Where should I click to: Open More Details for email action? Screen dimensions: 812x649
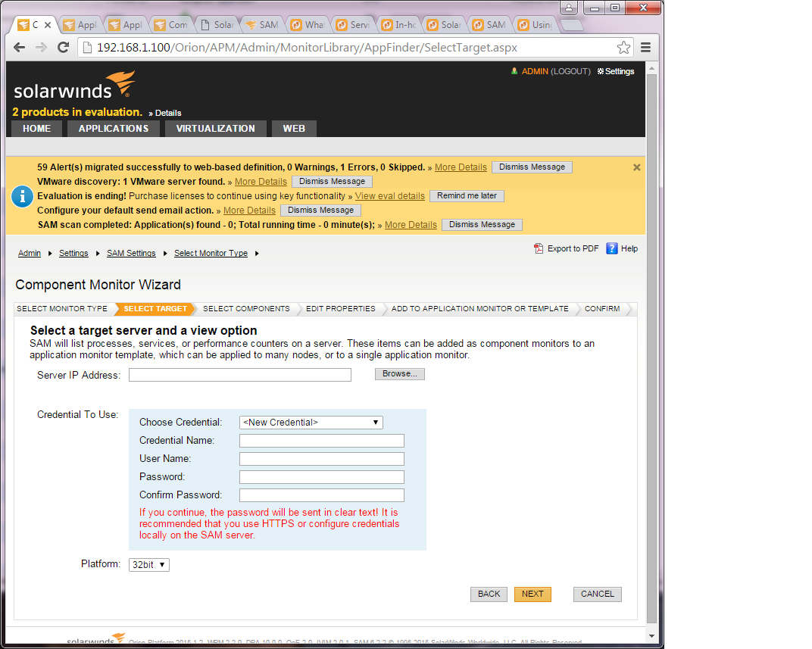[x=249, y=211]
